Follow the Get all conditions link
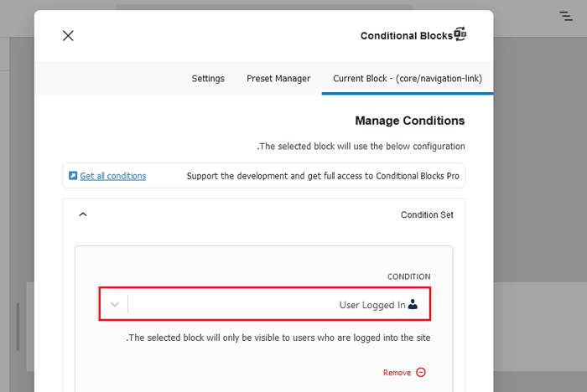The image size is (587, 392). click(112, 176)
